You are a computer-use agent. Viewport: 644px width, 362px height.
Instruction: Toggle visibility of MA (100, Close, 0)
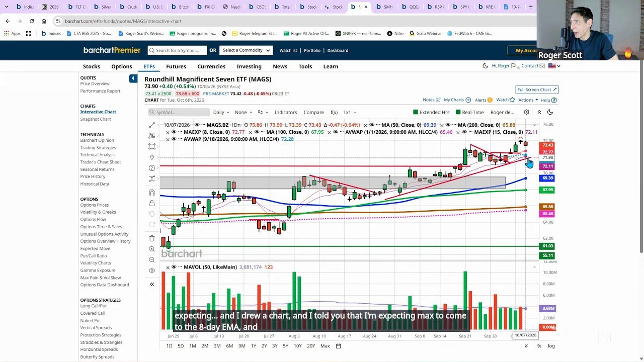(x=257, y=132)
